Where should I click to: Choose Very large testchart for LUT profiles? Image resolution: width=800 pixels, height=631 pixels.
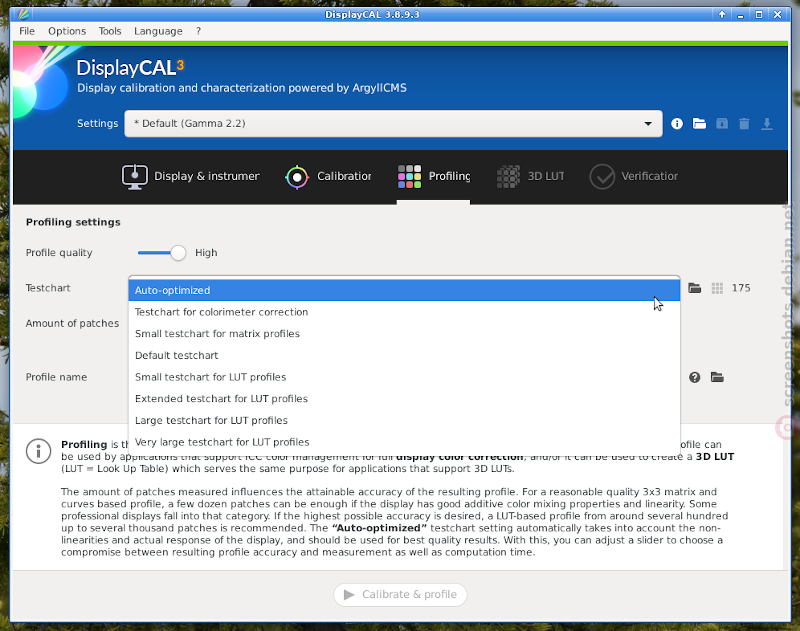pos(404,442)
